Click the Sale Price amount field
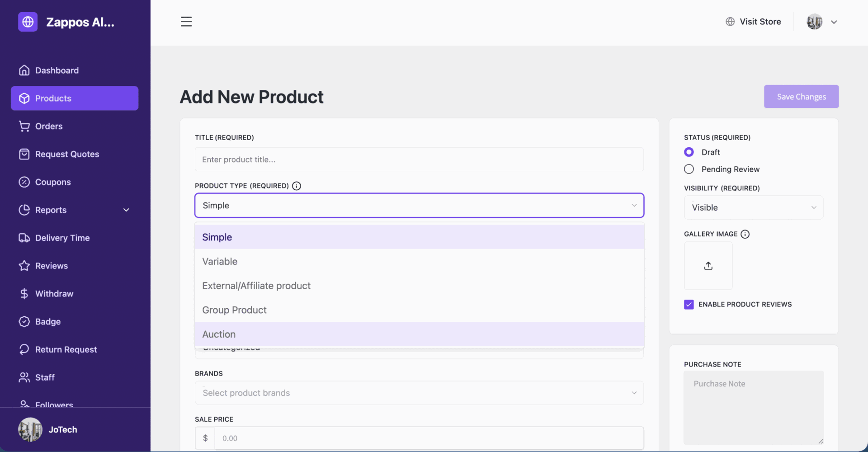The height and width of the screenshot is (452, 868). click(x=429, y=438)
